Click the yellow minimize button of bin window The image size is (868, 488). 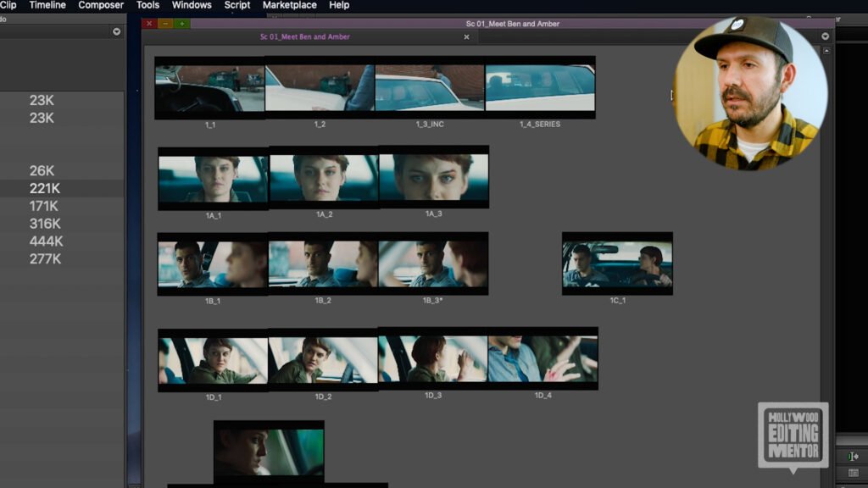pyautogui.click(x=165, y=23)
